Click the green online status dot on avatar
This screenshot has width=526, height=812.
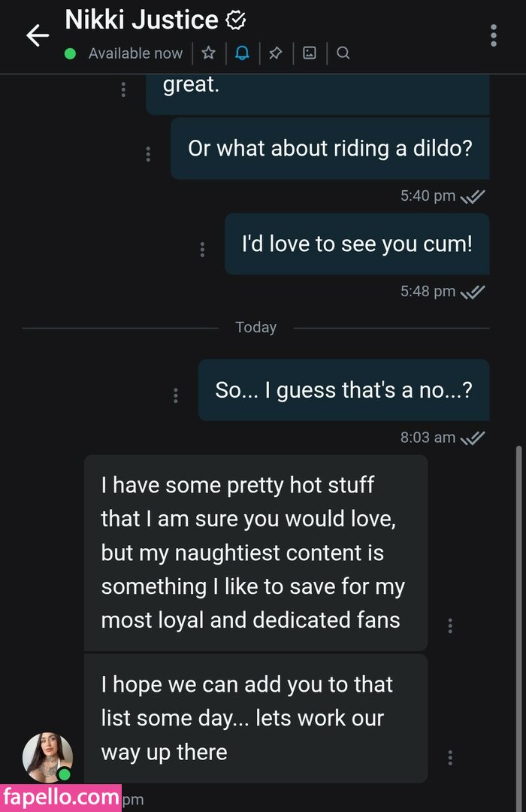pyautogui.click(x=65, y=774)
